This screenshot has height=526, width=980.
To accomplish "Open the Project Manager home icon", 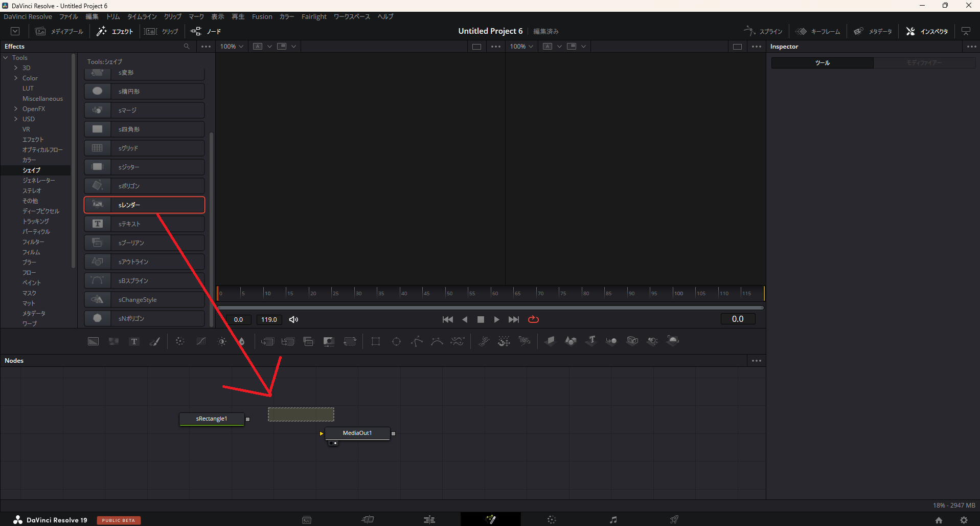I will [x=939, y=520].
